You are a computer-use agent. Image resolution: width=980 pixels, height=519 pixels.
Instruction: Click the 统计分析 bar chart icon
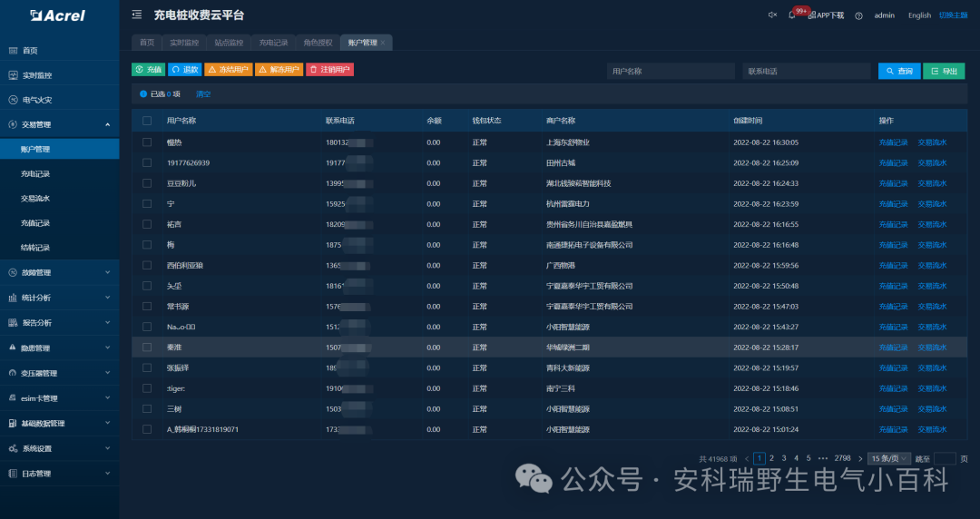click(13, 298)
